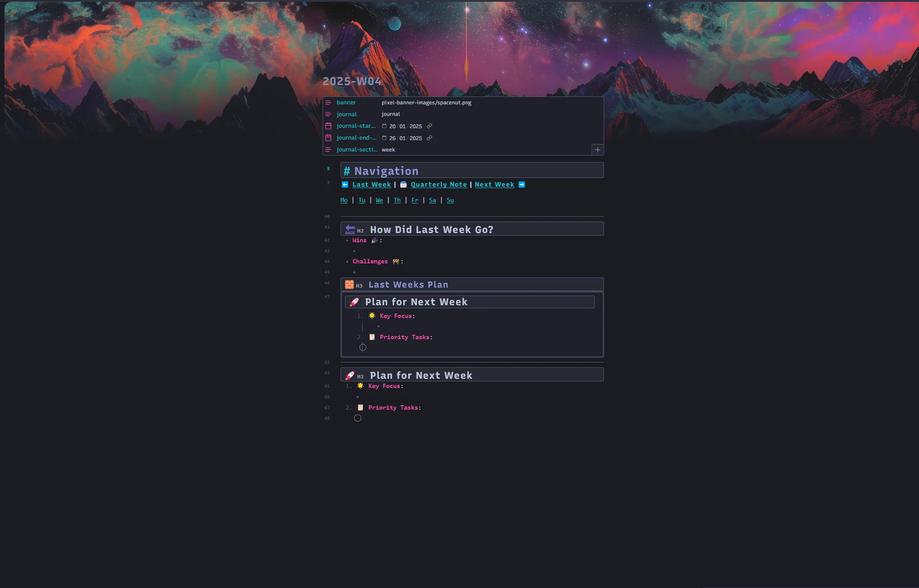Click the Next Week navigation icon
This screenshot has height=588, width=919.
[522, 184]
